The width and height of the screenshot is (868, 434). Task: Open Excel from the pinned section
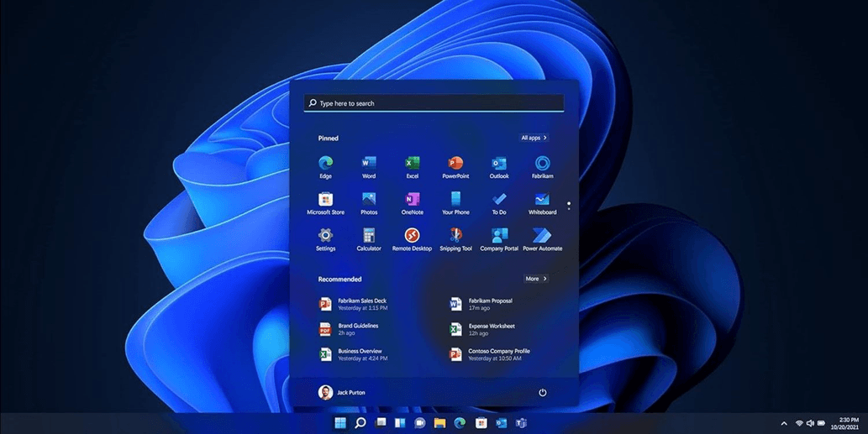(x=412, y=165)
